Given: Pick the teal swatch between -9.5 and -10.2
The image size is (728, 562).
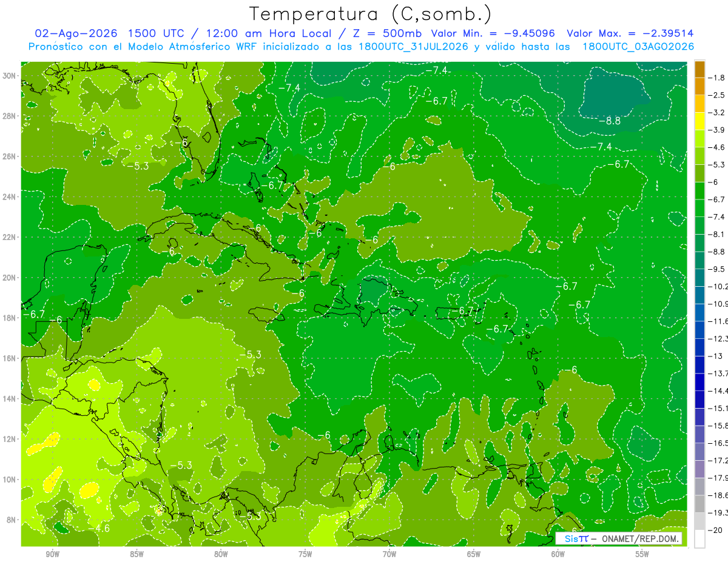Looking at the screenshot, I should (x=699, y=278).
